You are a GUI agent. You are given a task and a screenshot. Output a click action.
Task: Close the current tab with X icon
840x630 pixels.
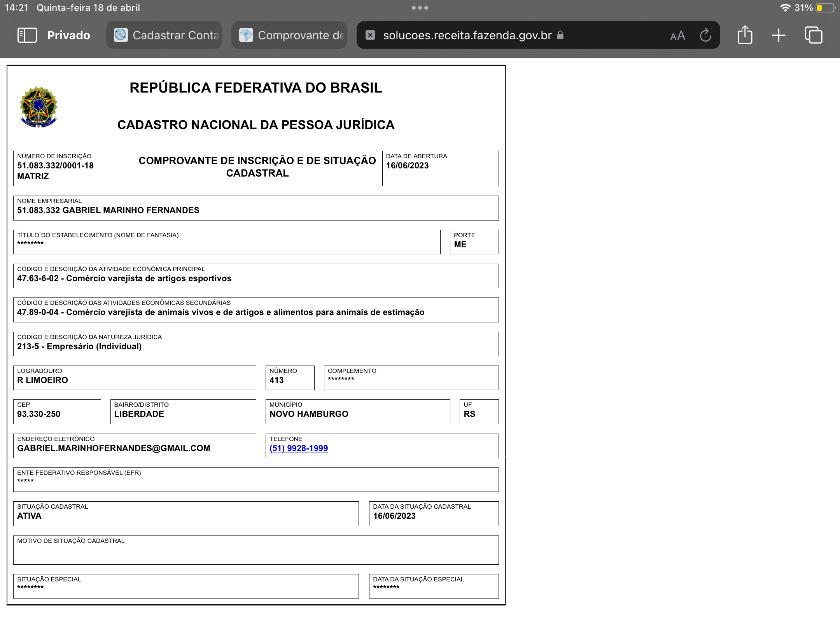click(x=370, y=35)
